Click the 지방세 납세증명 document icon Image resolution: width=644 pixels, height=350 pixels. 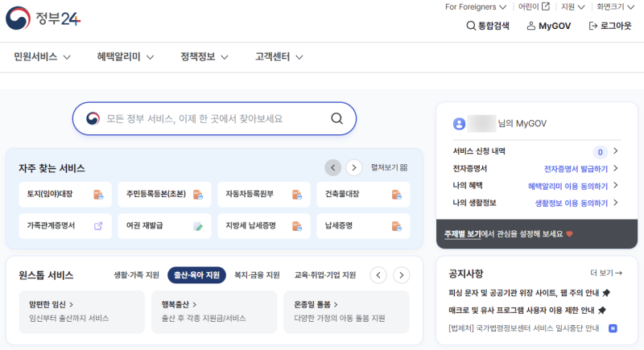click(297, 226)
